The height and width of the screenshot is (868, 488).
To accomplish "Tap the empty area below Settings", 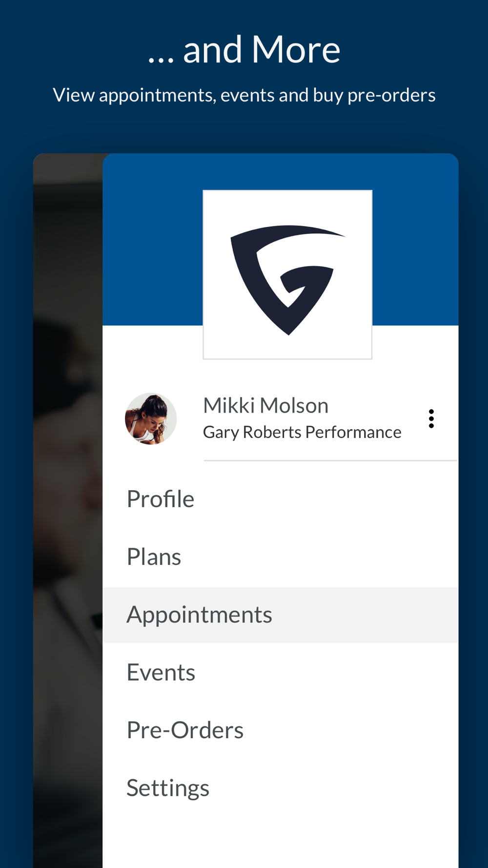I will point(280,842).
